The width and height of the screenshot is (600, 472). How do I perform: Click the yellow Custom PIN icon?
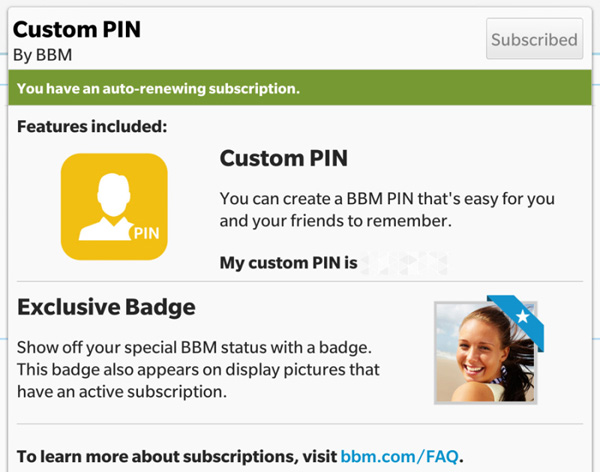(x=113, y=206)
